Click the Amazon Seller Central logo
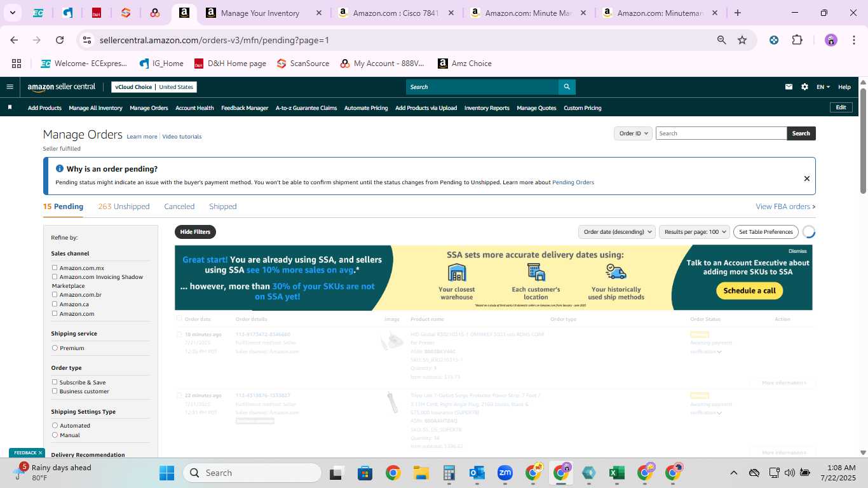The image size is (868, 488). [62, 87]
